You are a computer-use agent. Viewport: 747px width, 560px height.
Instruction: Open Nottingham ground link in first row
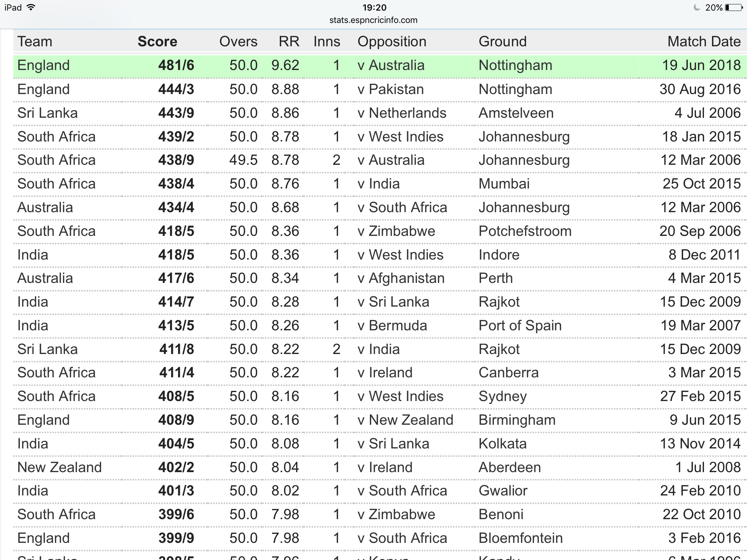pyautogui.click(x=515, y=66)
